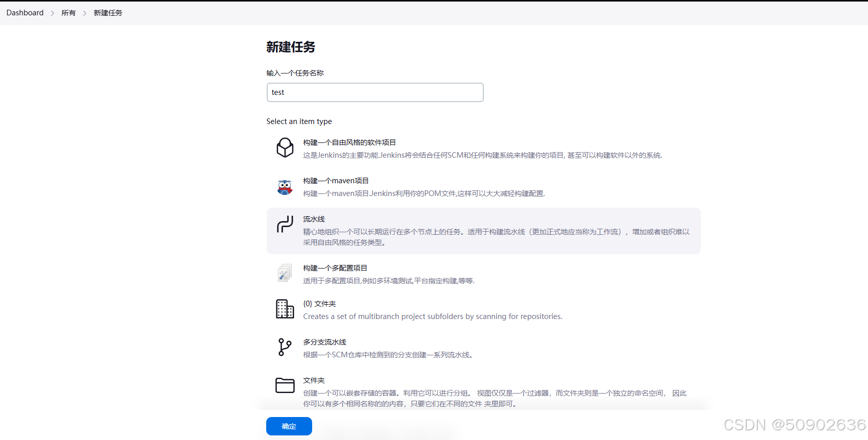
Task: Select 构建一个maven项目 title
Action: click(336, 181)
